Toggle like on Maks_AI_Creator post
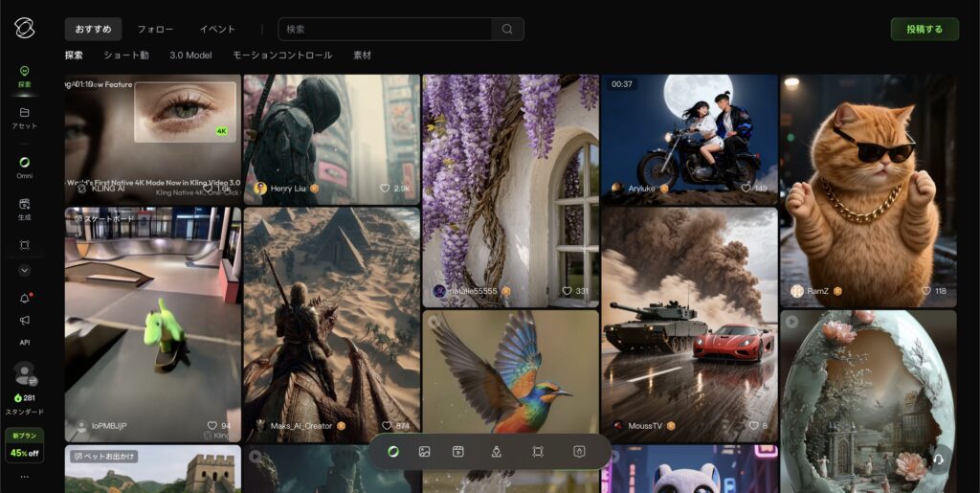Viewport: 980px width, 493px height. [x=386, y=425]
